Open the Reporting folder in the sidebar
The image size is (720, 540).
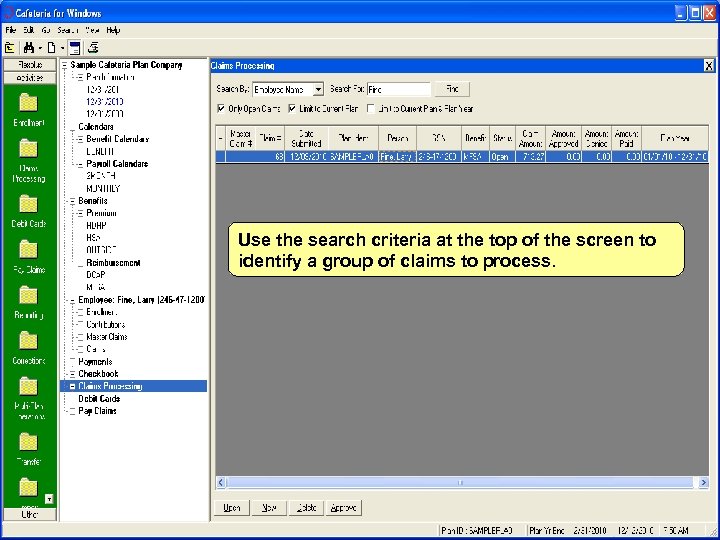[28, 295]
